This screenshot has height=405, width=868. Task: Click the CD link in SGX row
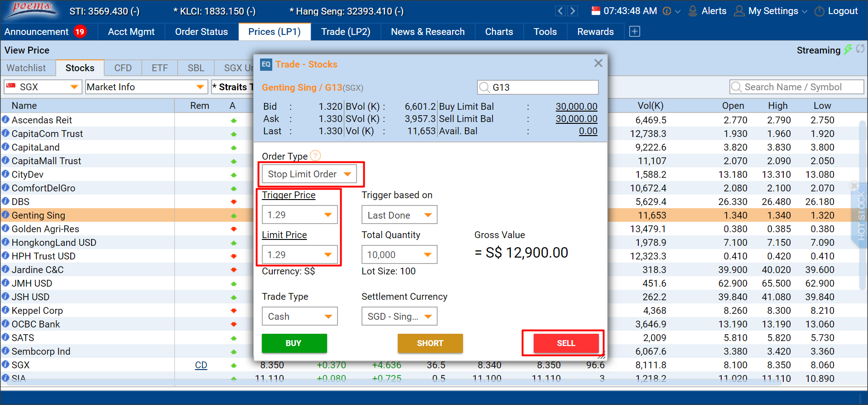pos(201,365)
